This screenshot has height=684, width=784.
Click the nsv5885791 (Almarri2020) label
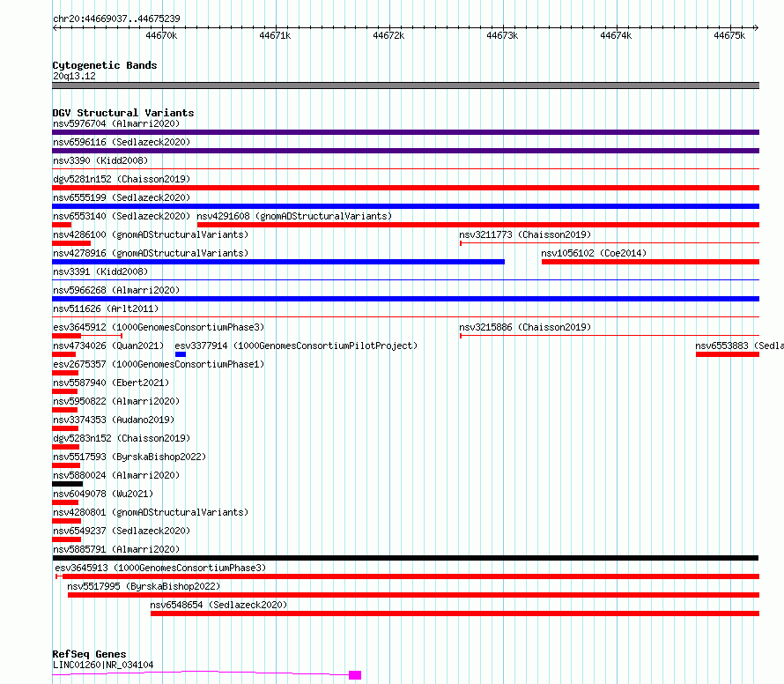tap(116, 549)
